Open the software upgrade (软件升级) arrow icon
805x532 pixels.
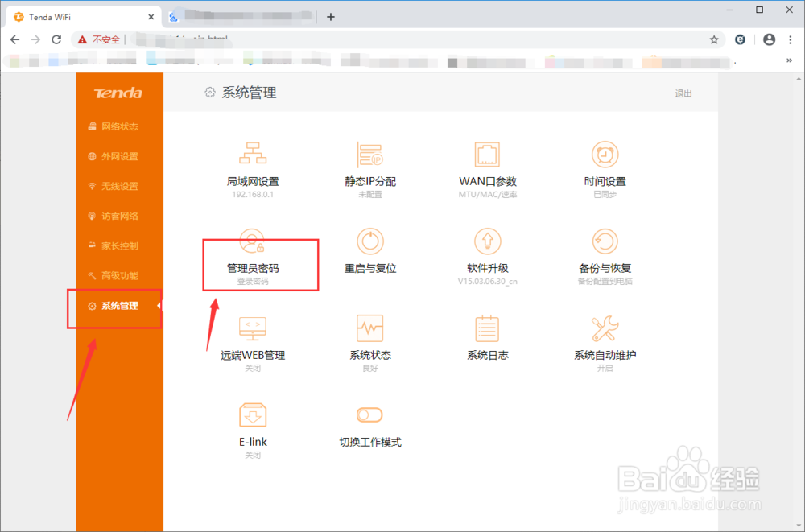[487, 241]
